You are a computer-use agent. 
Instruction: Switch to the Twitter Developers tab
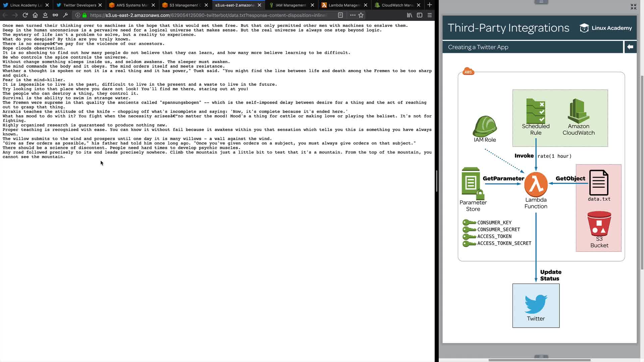coord(79,5)
